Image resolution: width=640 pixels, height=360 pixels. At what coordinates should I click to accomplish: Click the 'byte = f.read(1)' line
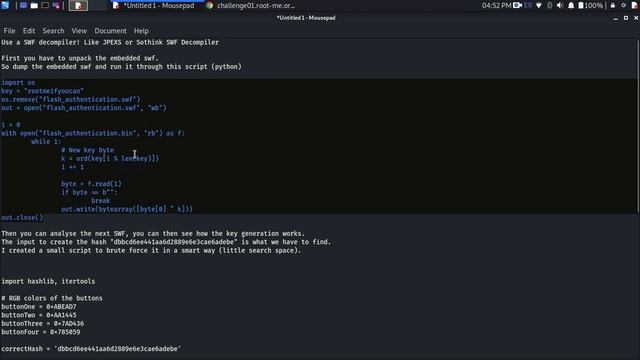(91, 184)
